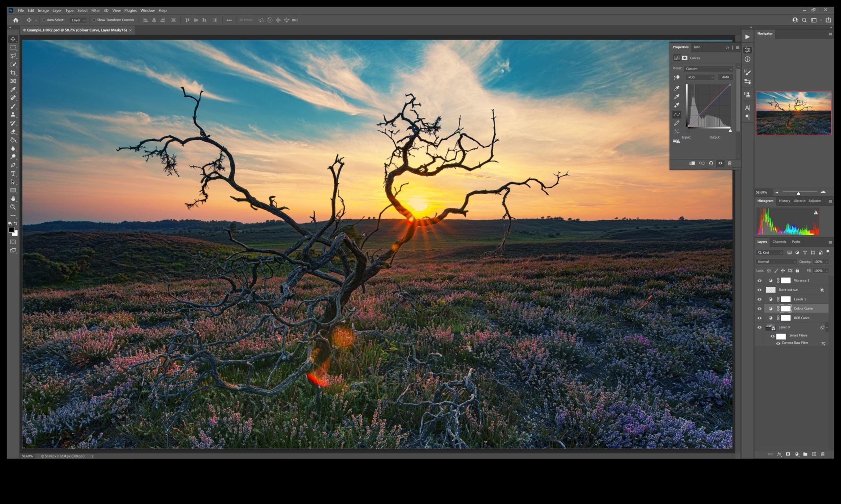The image size is (841, 504).
Task: Toggle visibility of Vibrance 1 layer
Action: click(x=759, y=280)
